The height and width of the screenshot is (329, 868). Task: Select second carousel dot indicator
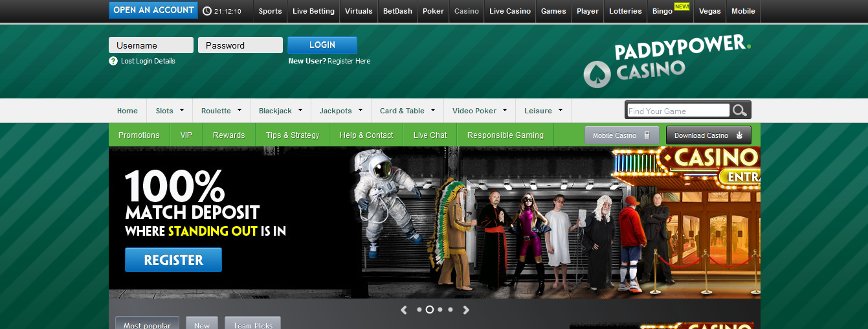coord(430,310)
